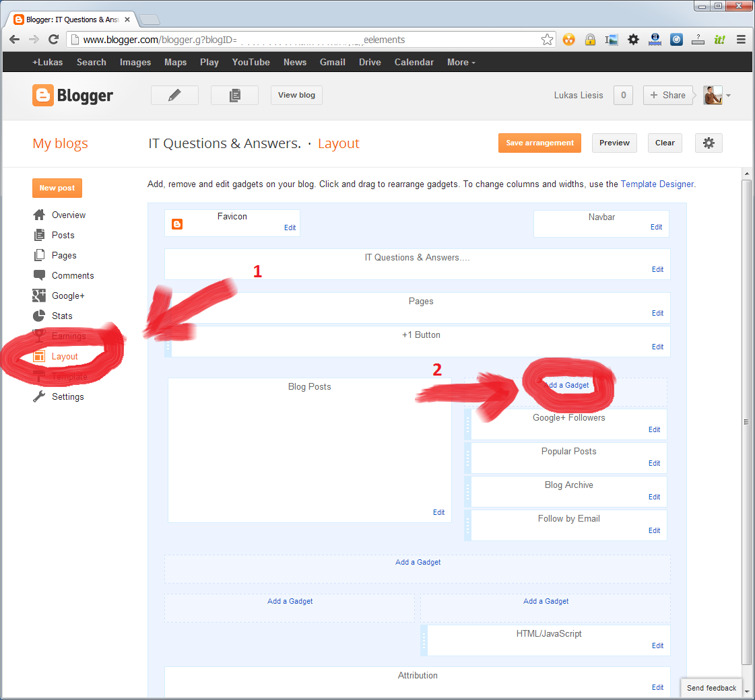Click the +Lukas link in Google bar
This screenshot has width=755, height=700.
(x=47, y=62)
